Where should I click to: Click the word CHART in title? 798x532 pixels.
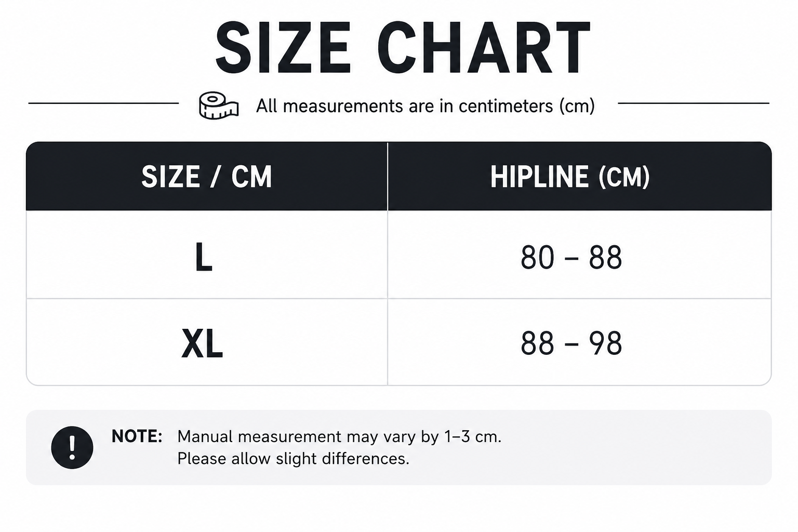point(484,49)
